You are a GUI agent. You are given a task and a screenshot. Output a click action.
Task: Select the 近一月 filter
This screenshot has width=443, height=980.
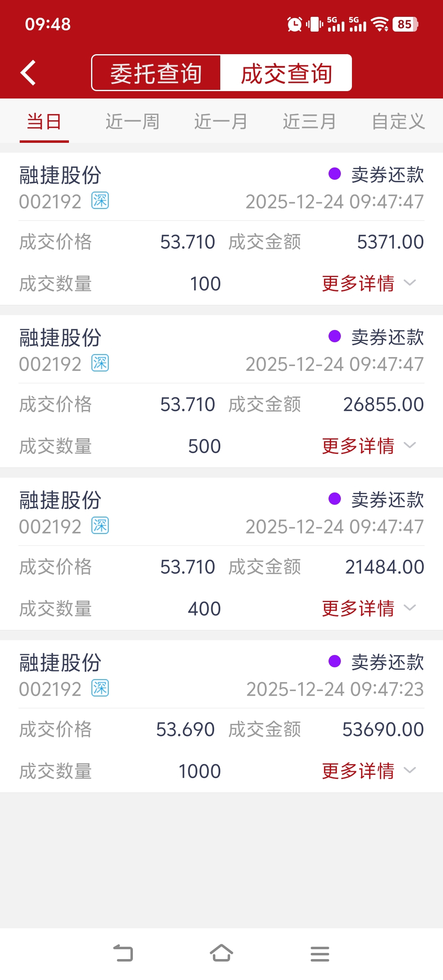(x=221, y=121)
